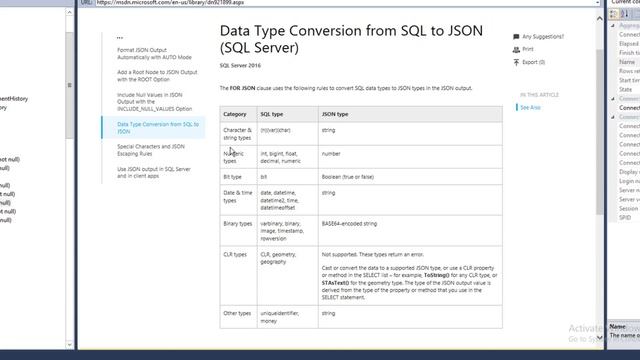Click the Export upload icon
This screenshot has width=640, height=360.
pyautogui.click(x=516, y=62)
